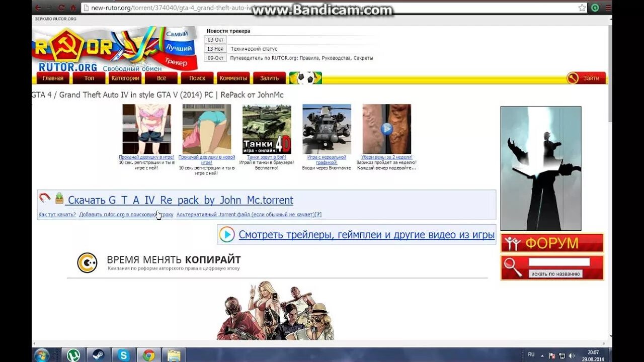Viewport: 644px width, 362px height.
Task: Open the Windows Start menu
Action: [42, 355]
